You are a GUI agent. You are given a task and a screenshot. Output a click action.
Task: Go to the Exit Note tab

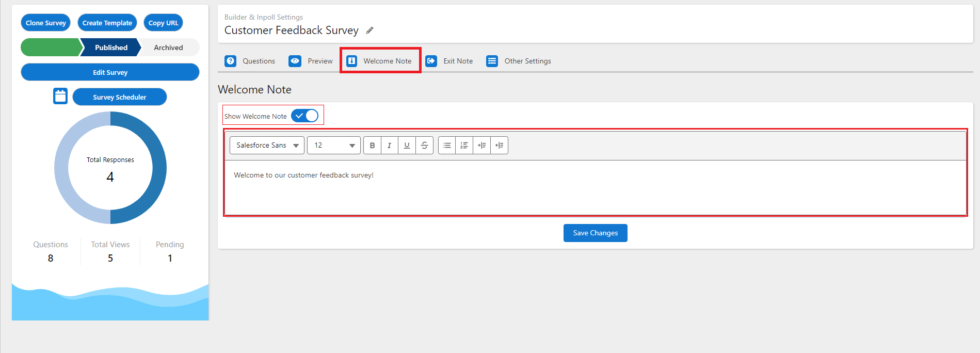pos(449,61)
